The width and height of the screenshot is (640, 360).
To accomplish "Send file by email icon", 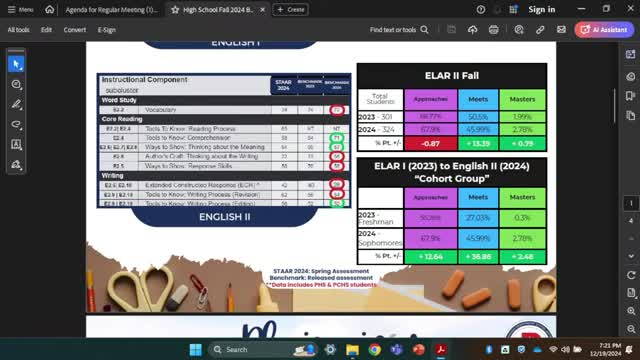I will click(x=561, y=30).
